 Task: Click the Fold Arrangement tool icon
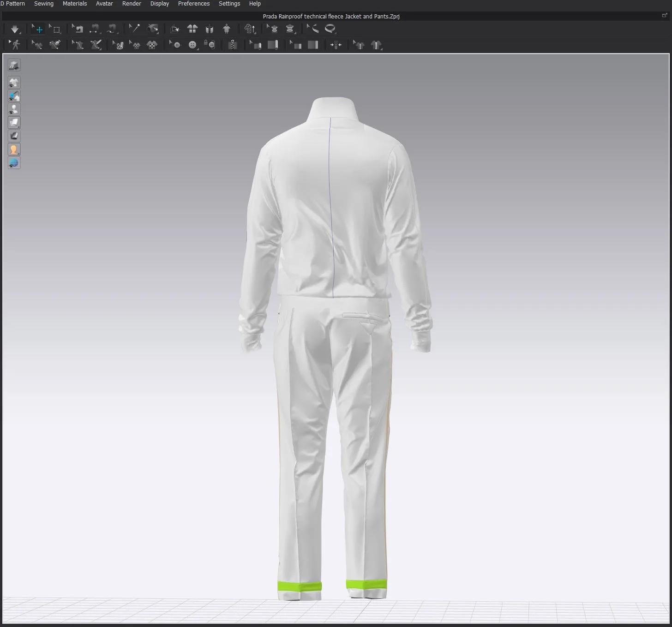pyautogui.click(x=174, y=29)
